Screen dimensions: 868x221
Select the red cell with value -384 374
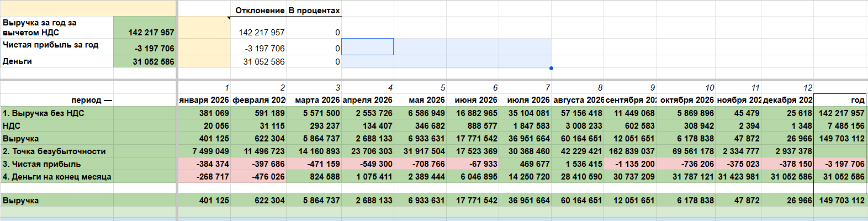pyautogui.click(x=204, y=164)
